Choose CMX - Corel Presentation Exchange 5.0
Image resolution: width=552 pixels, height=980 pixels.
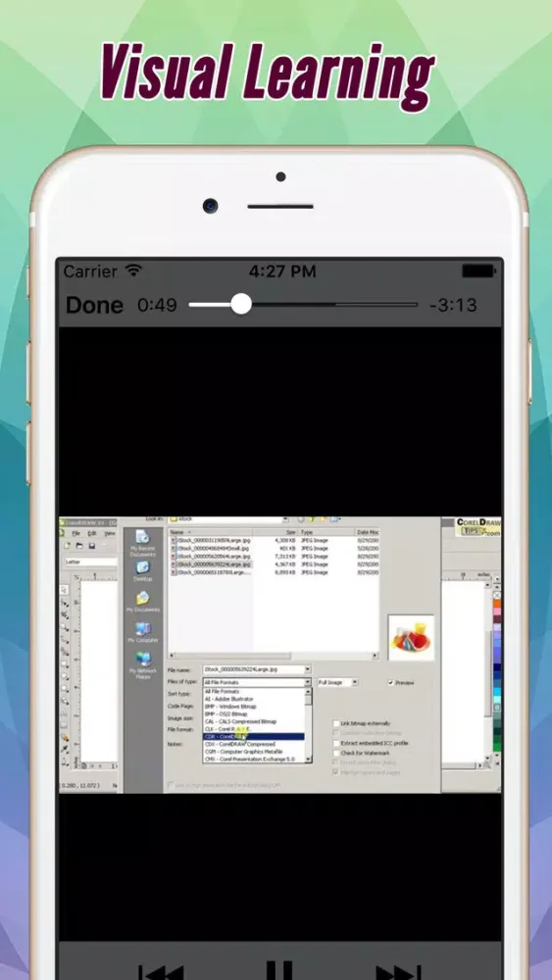click(254, 759)
